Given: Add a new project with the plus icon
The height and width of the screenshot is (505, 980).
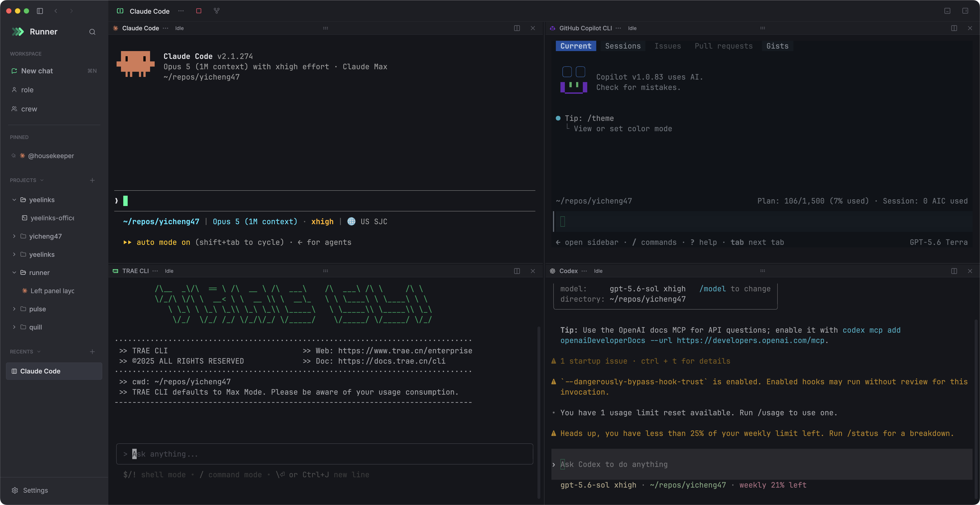Looking at the screenshot, I should pos(92,180).
